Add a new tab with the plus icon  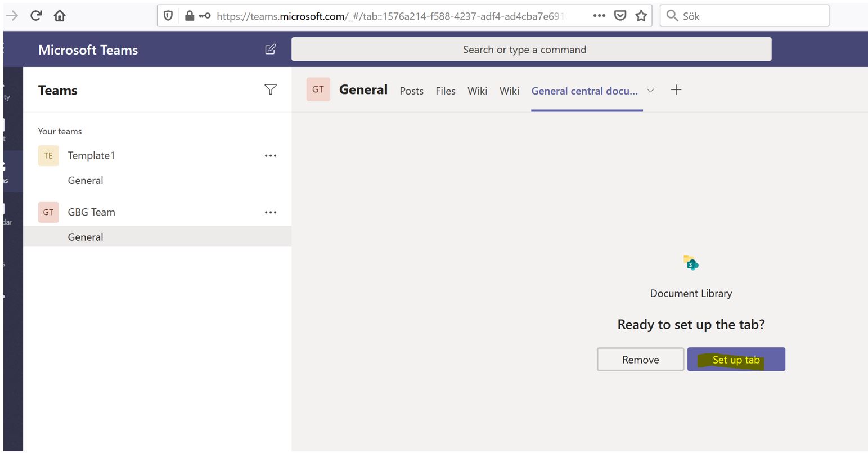coord(676,89)
